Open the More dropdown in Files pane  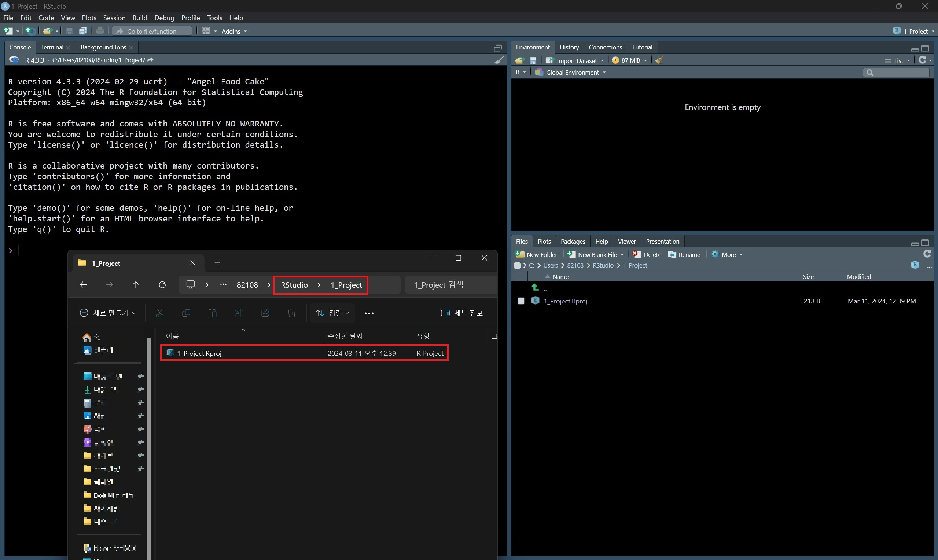click(x=728, y=255)
